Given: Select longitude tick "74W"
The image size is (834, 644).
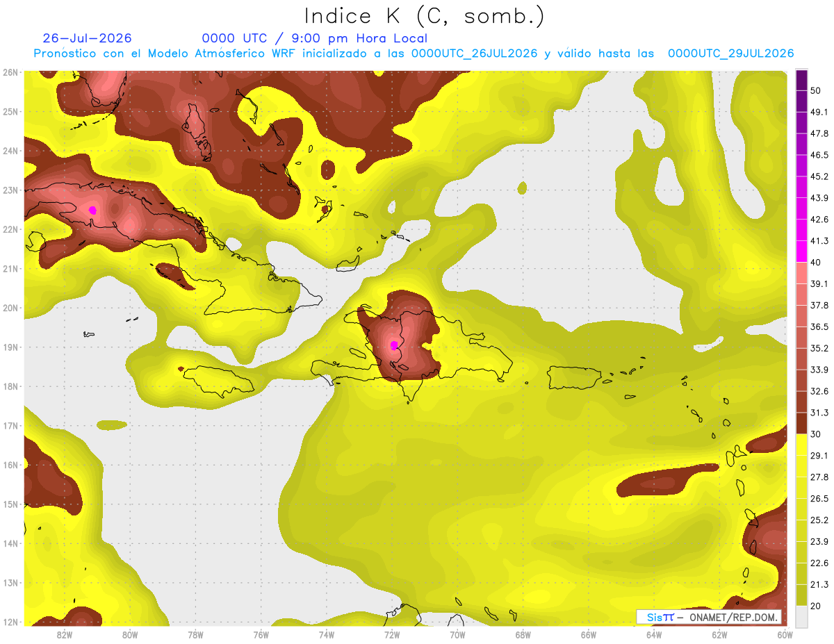Looking at the screenshot, I should [x=327, y=634].
